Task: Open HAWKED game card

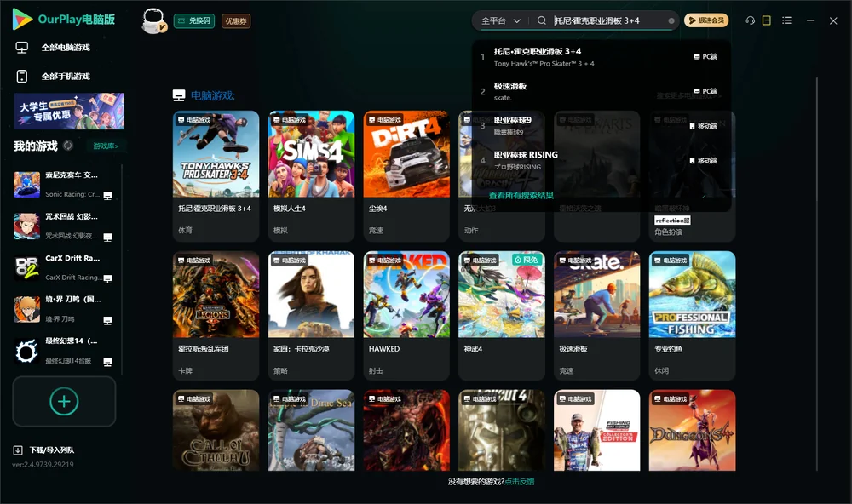Action: [x=406, y=316]
